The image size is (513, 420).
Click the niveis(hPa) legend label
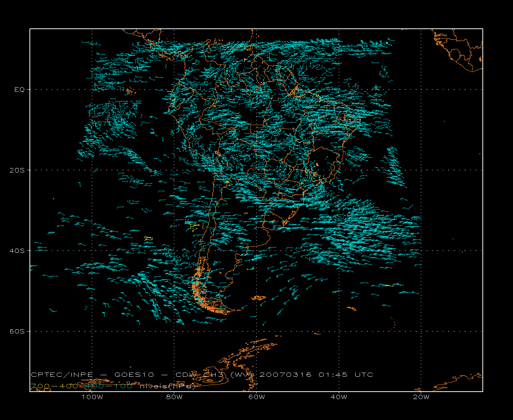(x=168, y=386)
